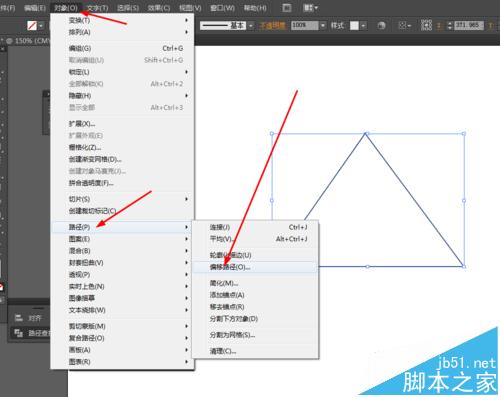This screenshot has width=500, height=397.
Task: Select 切片(S) submenu entry
Action: point(122,199)
